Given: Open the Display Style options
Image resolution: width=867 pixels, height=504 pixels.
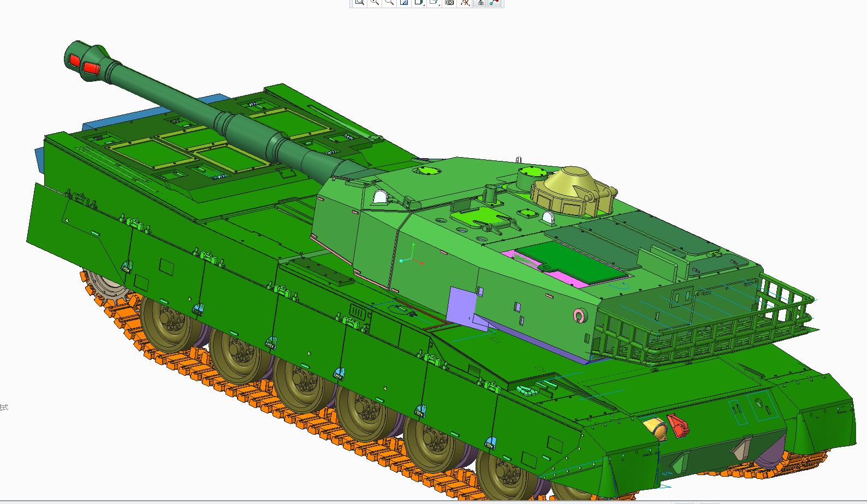Looking at the screenshot, I should click(419, 2).
